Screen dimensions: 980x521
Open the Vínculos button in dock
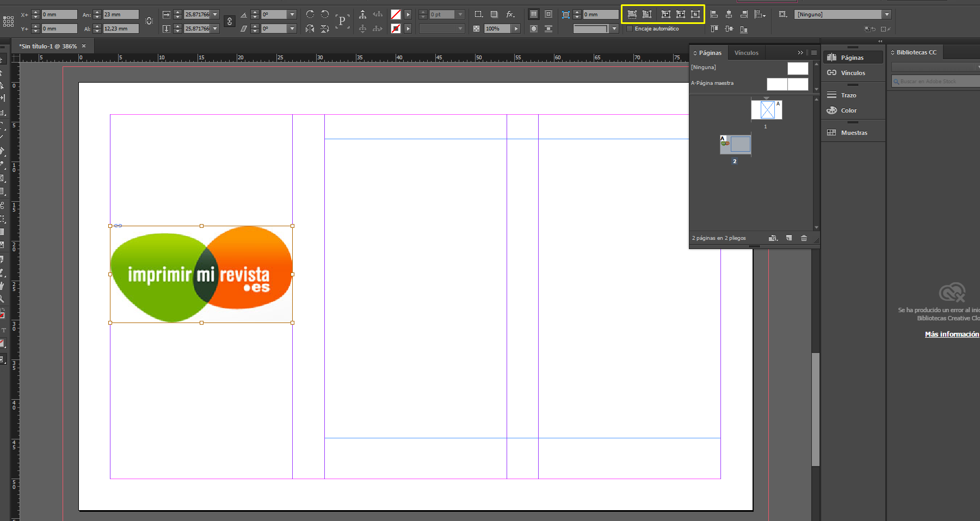[x=853, y=73]
